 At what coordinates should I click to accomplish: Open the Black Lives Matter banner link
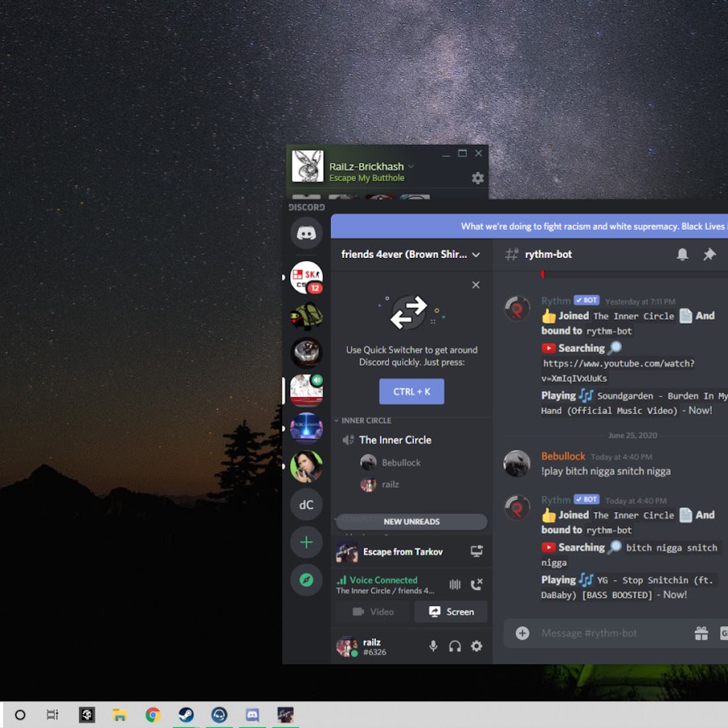593,226
